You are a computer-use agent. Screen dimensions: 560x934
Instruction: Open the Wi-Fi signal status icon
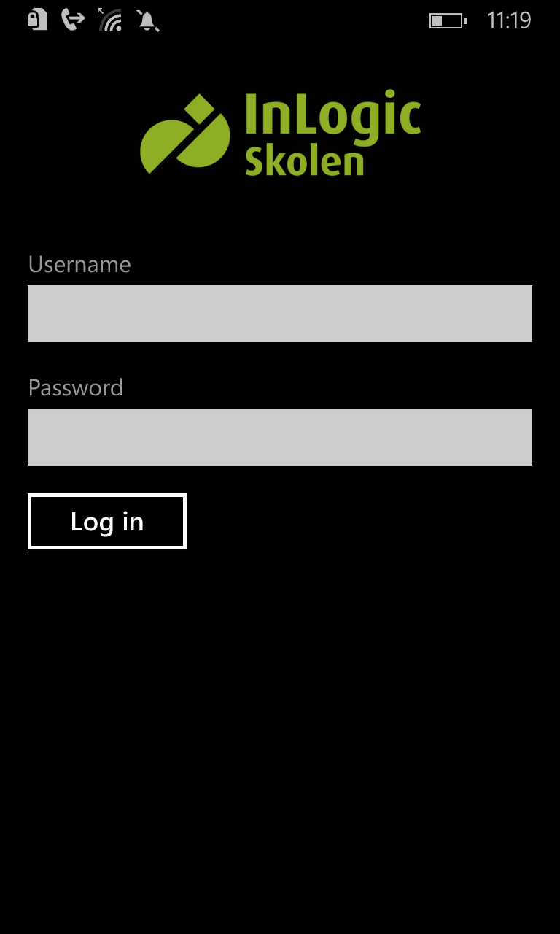[110, 20]
